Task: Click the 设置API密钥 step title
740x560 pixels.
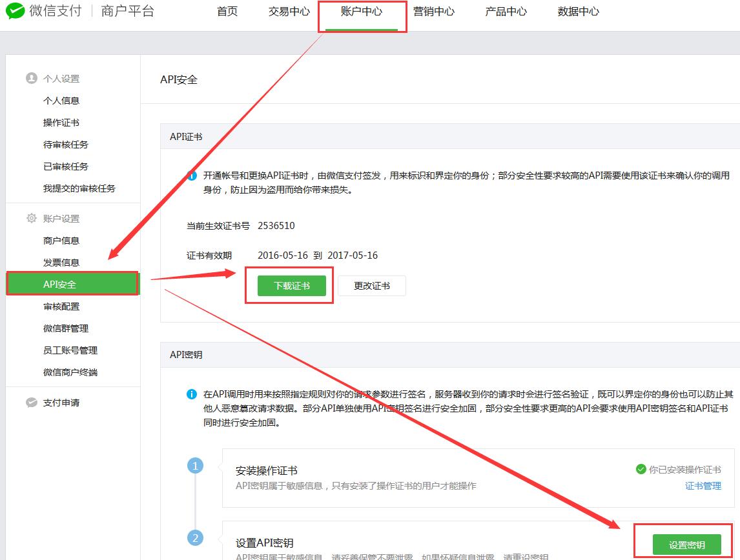Action: coord(264,543)
